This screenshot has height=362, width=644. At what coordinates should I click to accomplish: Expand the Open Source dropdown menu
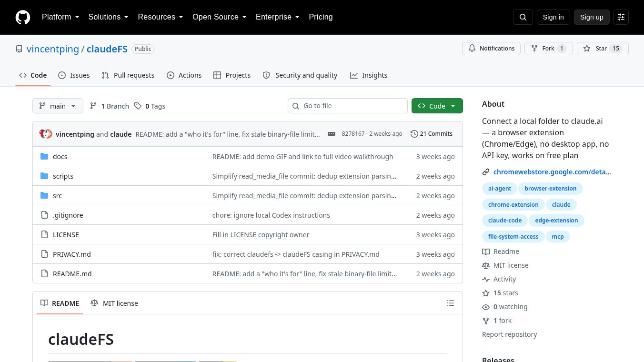[x=219, y=17]
